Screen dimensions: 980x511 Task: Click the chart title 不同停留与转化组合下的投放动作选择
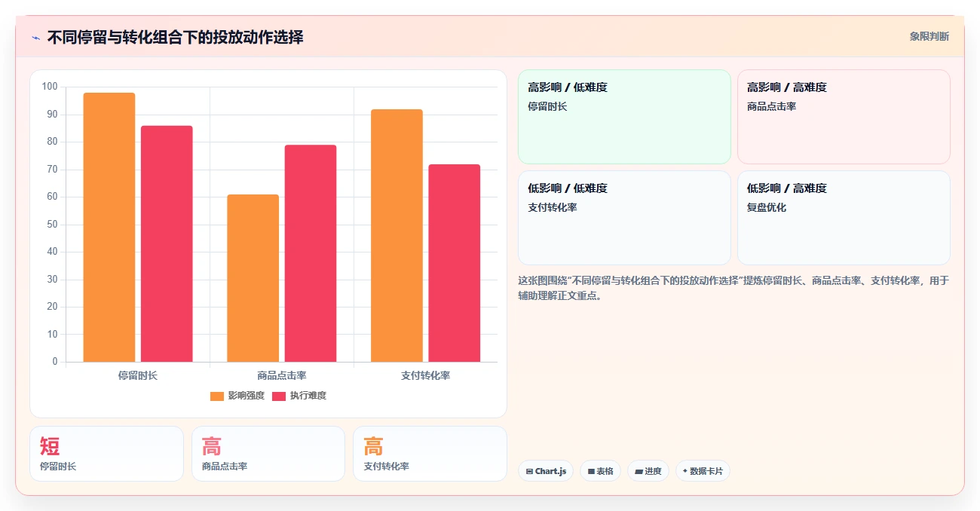(176, 37)
